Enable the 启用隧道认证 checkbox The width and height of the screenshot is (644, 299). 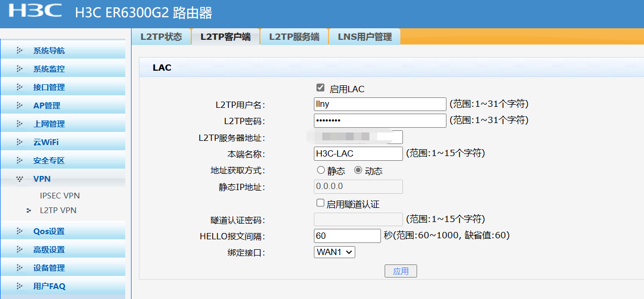pos(320,203)
